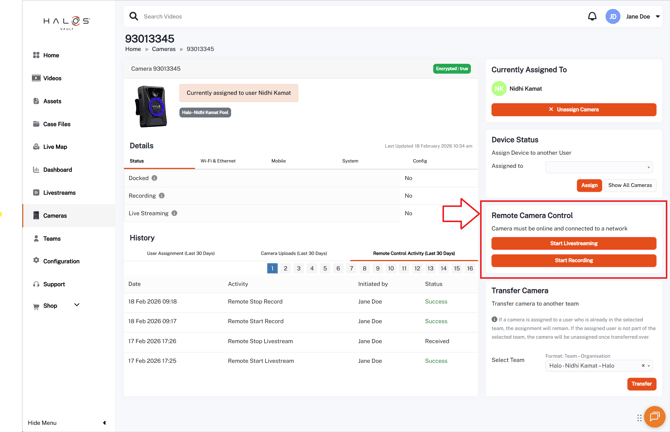Collapse sidebar with Hide Menu arrow

pos(104,423)
